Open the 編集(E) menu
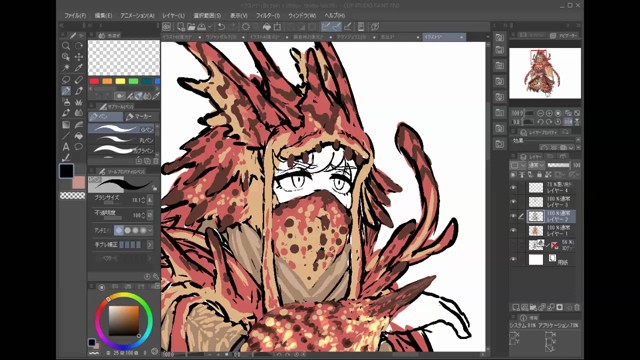 103,16
